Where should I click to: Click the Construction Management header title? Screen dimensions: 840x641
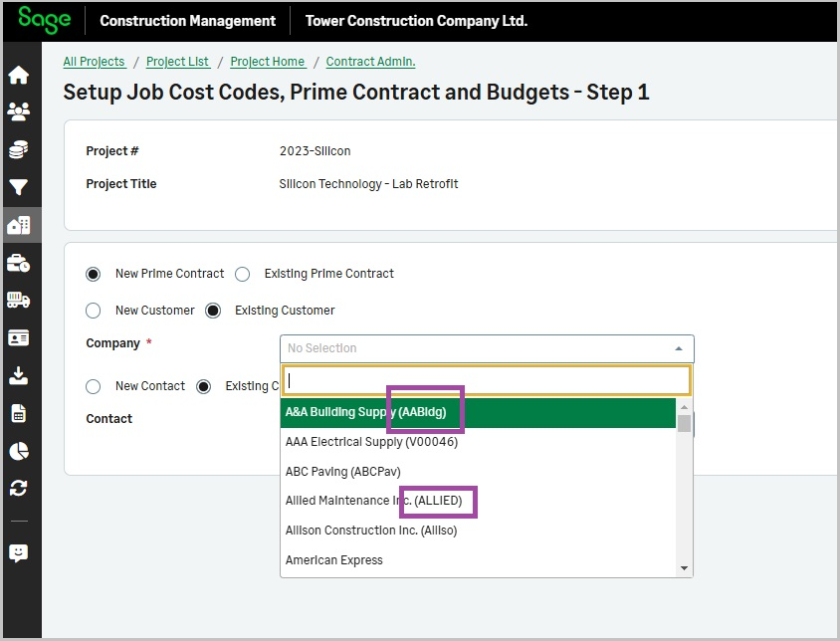(187, 21)
